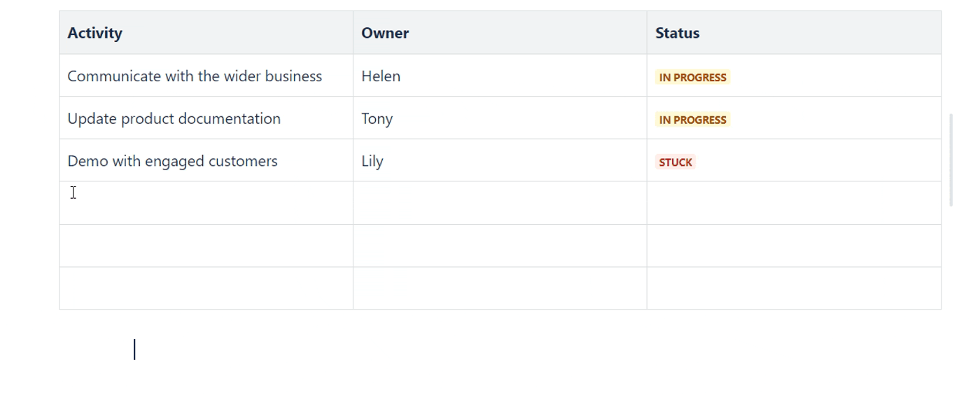This screenshot has height=395, width=980.
Task: Click the vertical scrollbar on the right
Action: pos(951,160)
